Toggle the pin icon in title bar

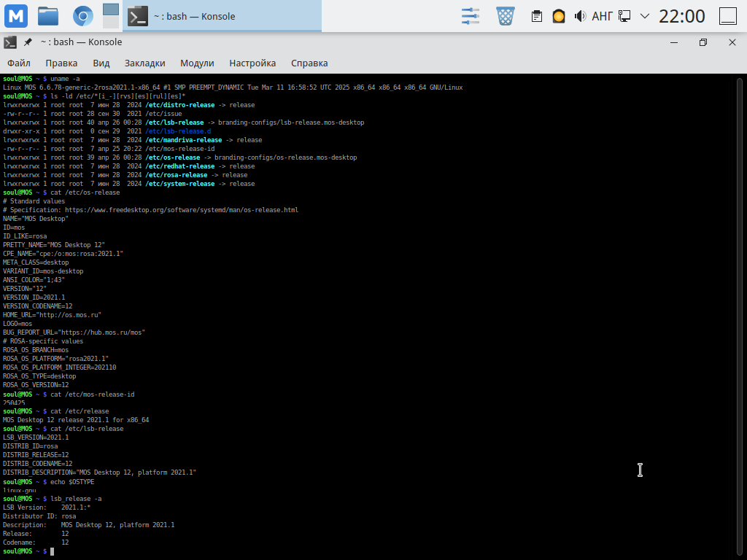pyautogui.click(x=28, y=42)
